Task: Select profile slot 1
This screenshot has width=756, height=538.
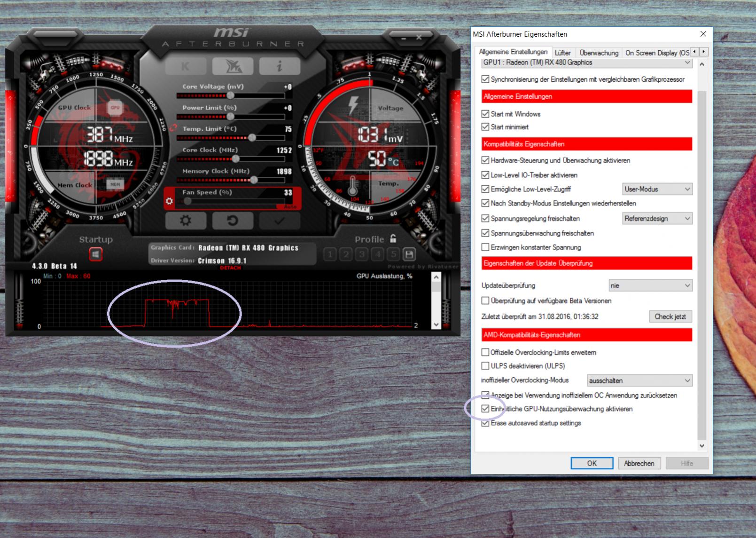Action: click(x=330, y=254)
